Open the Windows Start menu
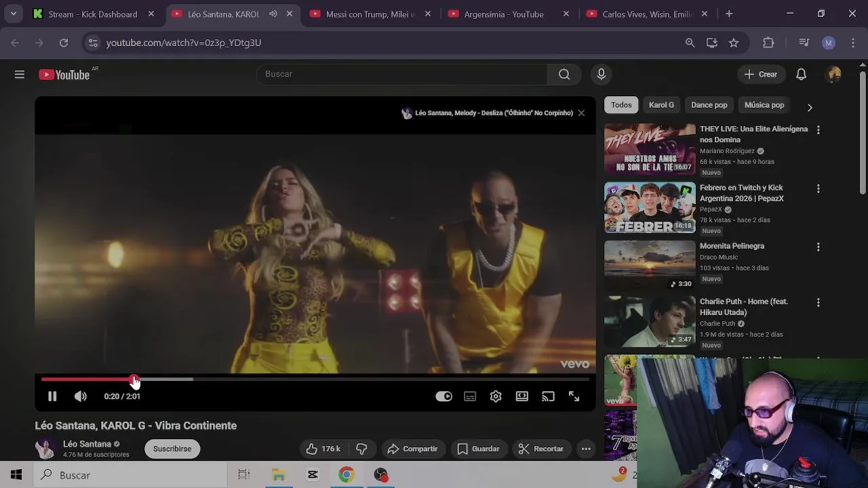 (x=16, y=475)
